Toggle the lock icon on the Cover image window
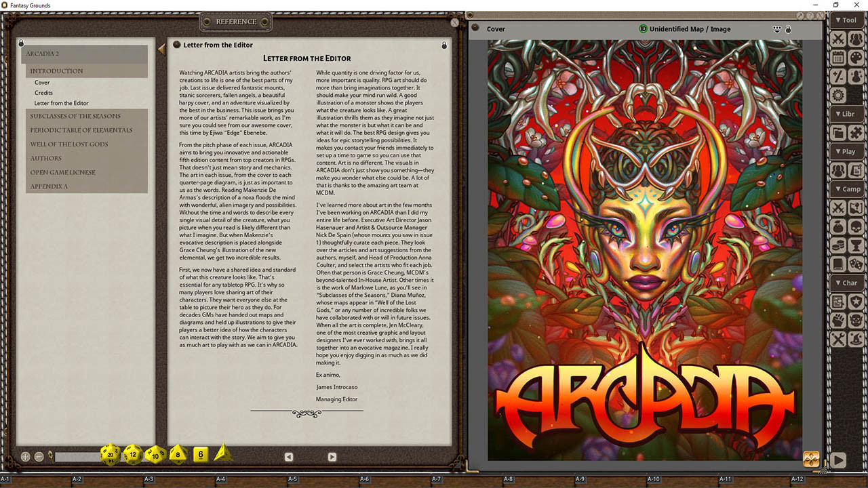This screenshot has height=488, width=868. pos(788,29)
